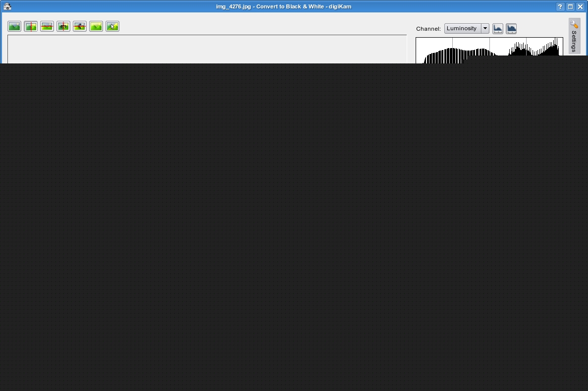
Task: Maximize the Convert to Black & White window
Action: coord(570,6)
